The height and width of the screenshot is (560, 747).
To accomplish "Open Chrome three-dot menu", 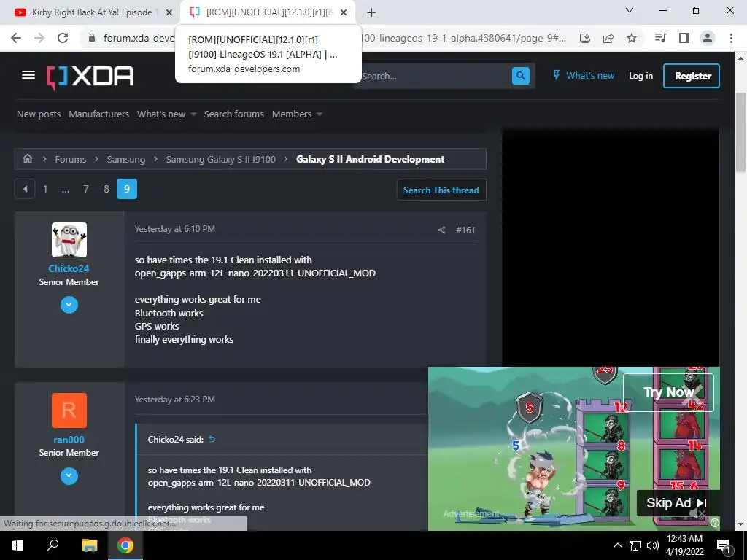I will click(731, 38).
